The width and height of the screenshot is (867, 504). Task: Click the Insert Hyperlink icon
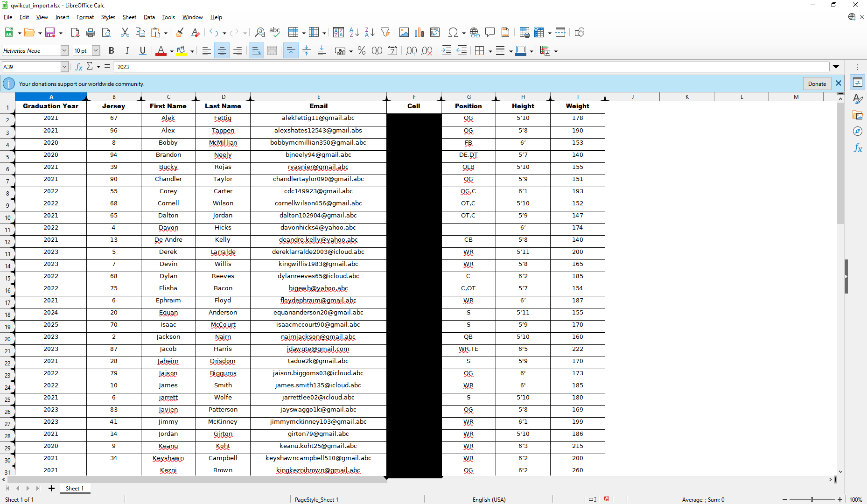(x=475, y=32)
